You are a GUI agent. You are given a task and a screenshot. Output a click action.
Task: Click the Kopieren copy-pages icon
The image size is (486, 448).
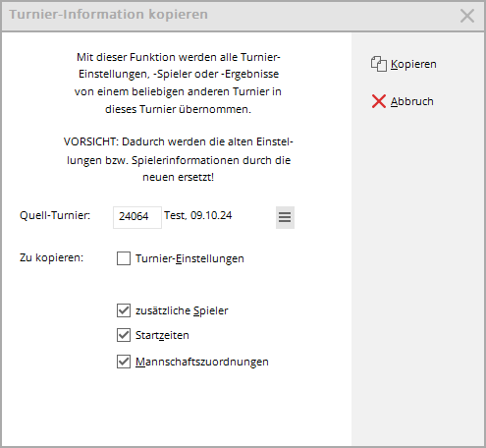(379, 64)
